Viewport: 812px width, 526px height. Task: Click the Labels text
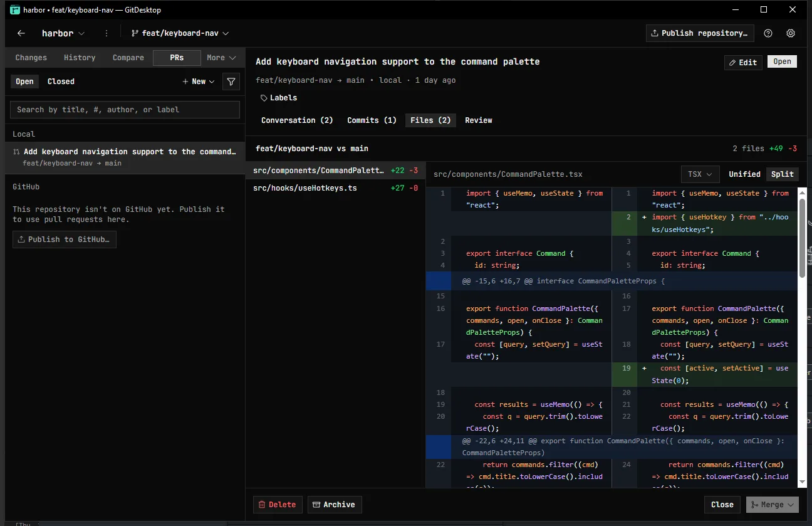[283, 98]
